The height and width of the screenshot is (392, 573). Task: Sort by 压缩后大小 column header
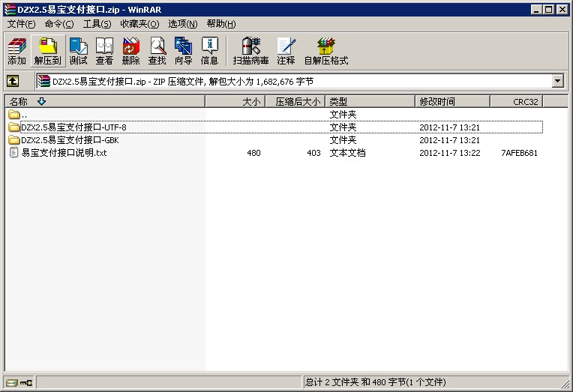pos(295,102)
